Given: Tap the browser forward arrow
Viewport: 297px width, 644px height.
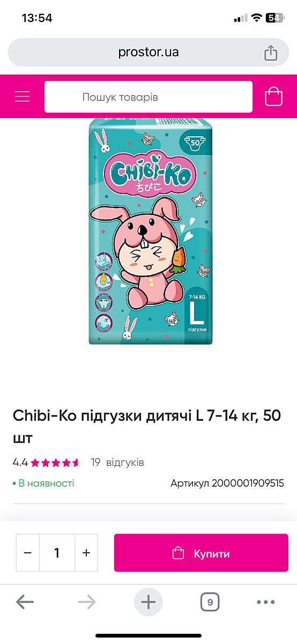Looking at the screenshot, I should [x=86, y=602].
